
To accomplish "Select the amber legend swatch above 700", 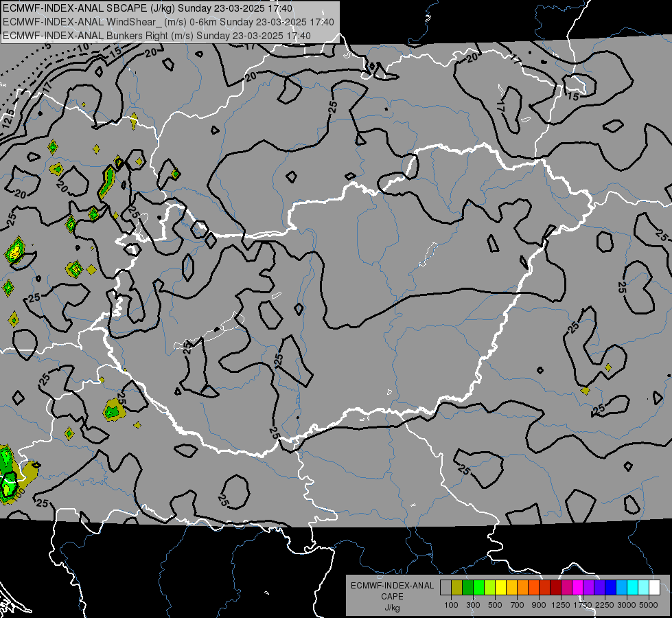I will coord(511,587).
